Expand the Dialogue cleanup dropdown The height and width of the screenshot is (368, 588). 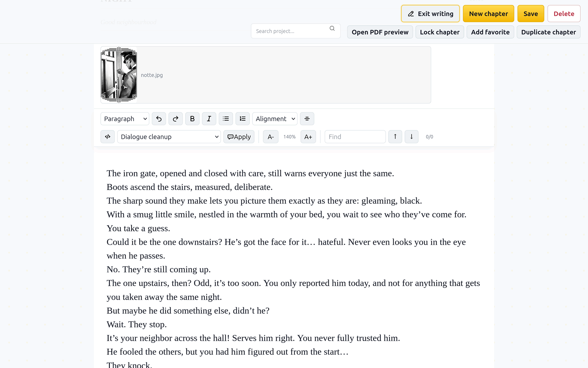coord(169,137)
